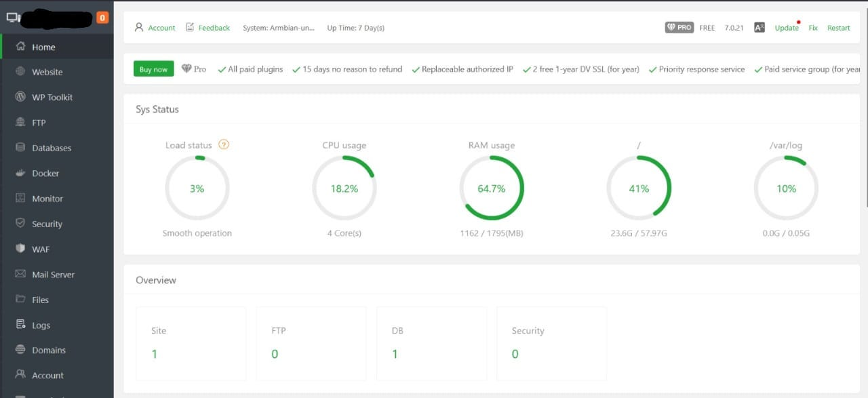Click the CPU usage progress ring
The height and width of the screenshot is (398, 868).
pos(344,188)
